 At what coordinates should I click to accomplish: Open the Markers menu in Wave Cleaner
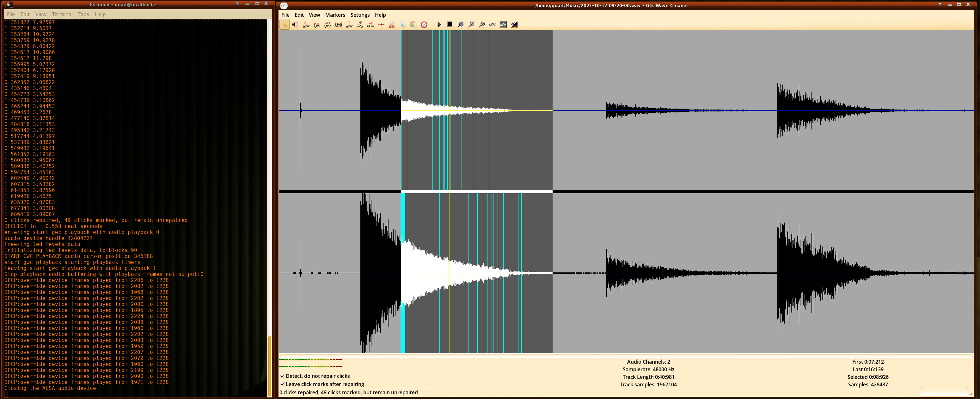(335, 15)
